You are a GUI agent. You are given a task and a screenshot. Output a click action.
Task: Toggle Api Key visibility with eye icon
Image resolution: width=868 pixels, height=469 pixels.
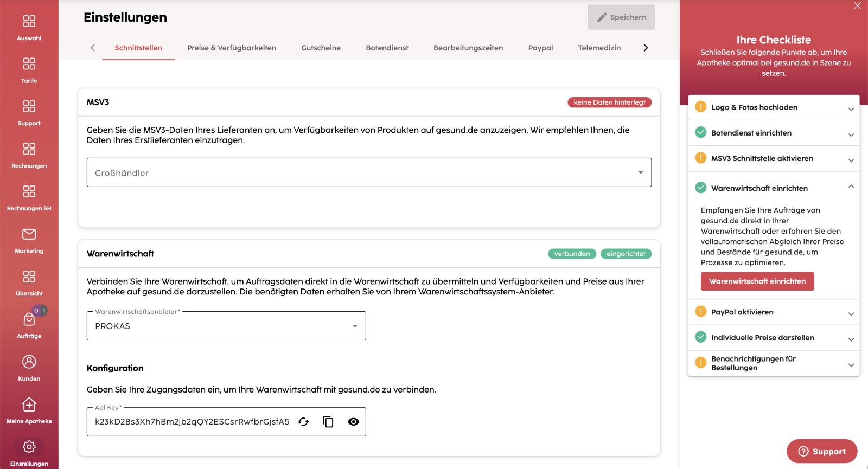(x=353, y=422)
